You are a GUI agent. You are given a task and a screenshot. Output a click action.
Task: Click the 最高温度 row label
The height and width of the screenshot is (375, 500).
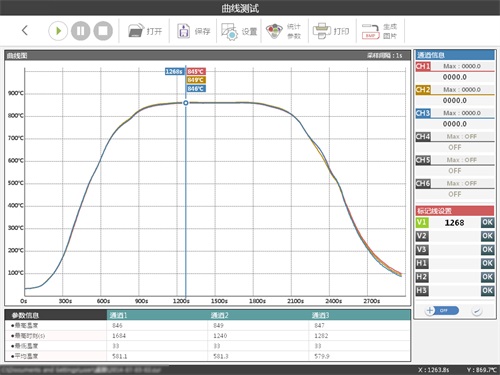(x=25, y=325)
